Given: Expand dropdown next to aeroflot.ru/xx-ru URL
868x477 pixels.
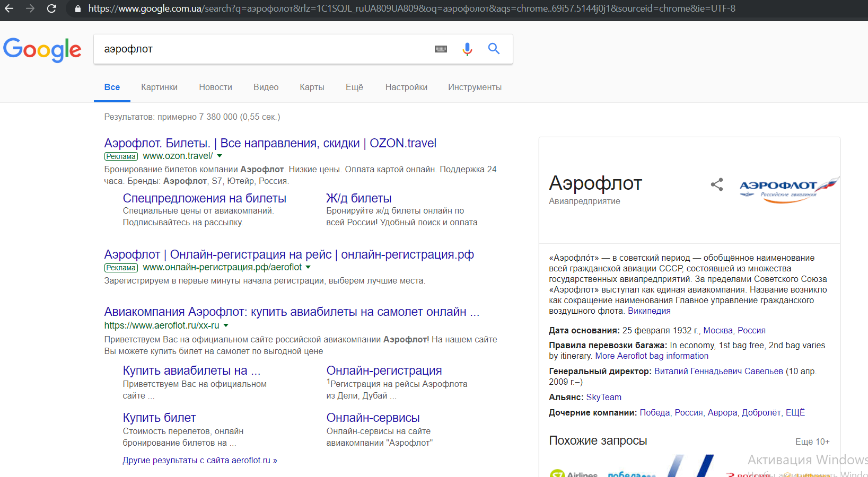Looking at the screenshot, I should (226, 325).
